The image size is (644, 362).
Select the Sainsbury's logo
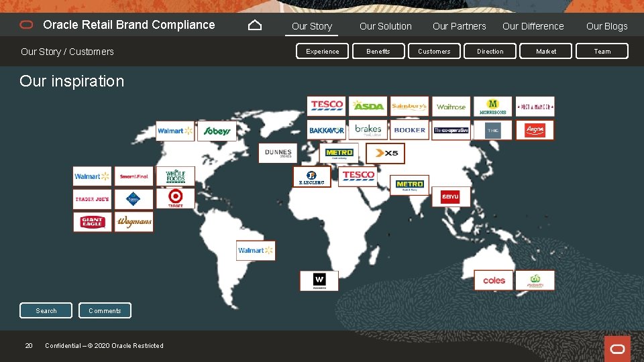click(409, 107)
